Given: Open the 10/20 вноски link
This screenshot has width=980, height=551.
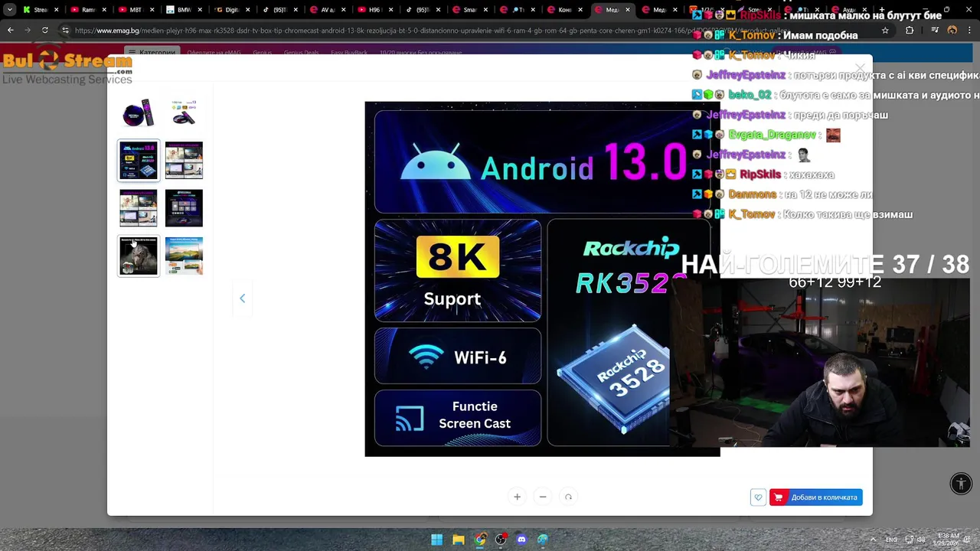Looking at the screenshot, I should pyautogui.click(x=420, y=53).
